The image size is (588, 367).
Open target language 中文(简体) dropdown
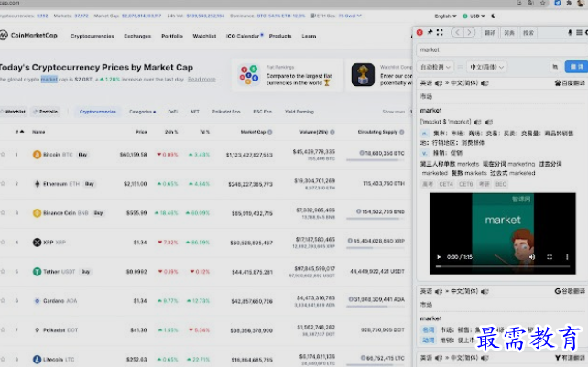[486, 67]
